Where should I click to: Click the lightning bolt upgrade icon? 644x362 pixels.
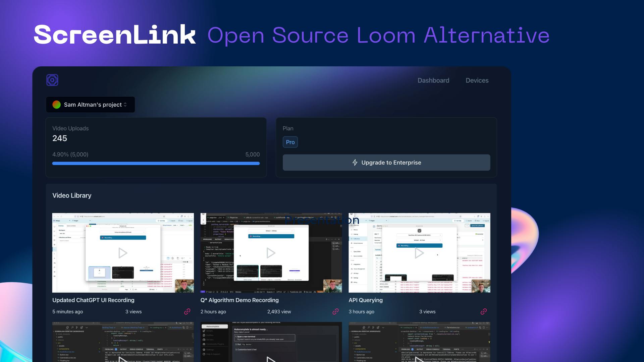pos(355,163)
